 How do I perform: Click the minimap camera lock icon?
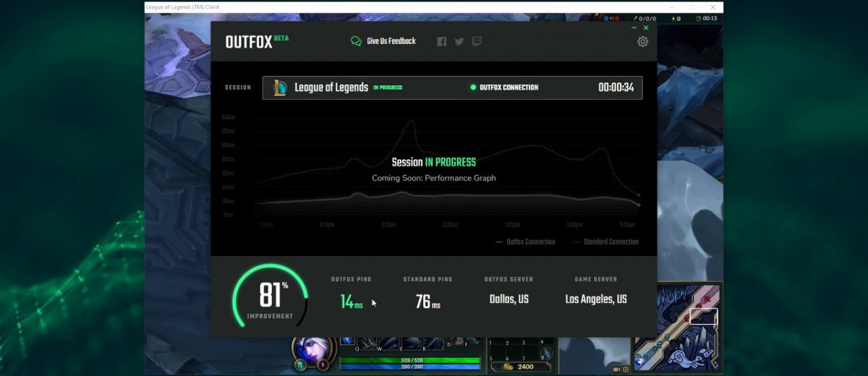[617, 369]
